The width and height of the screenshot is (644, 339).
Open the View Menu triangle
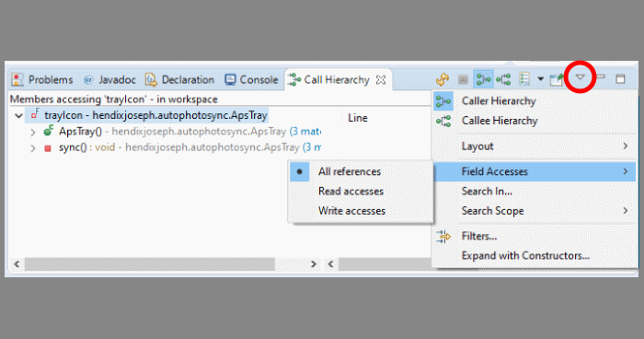pyautogui.click(x=580, y=77)
